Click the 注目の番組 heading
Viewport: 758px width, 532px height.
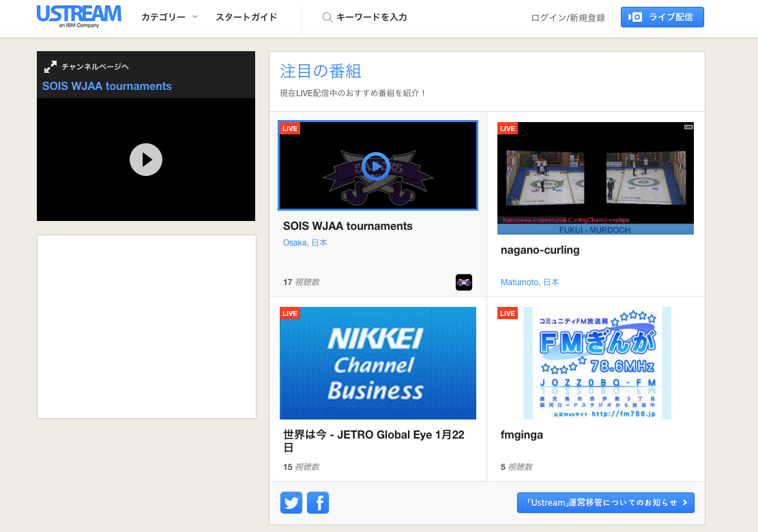coord(321,71)
